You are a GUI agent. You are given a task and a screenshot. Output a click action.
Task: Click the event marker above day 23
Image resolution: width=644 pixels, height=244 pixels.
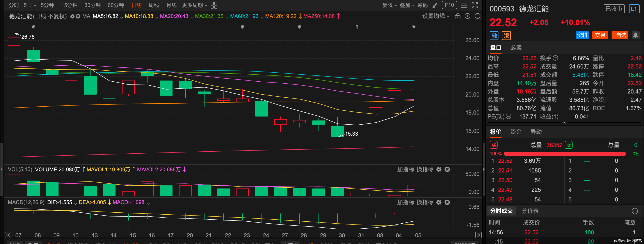[x=242, y=27]
